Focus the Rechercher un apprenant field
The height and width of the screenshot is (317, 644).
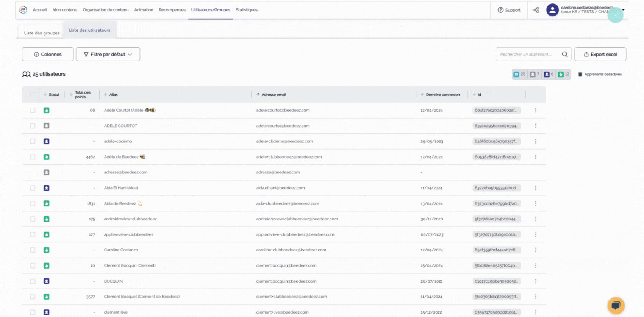click(527, 54)
